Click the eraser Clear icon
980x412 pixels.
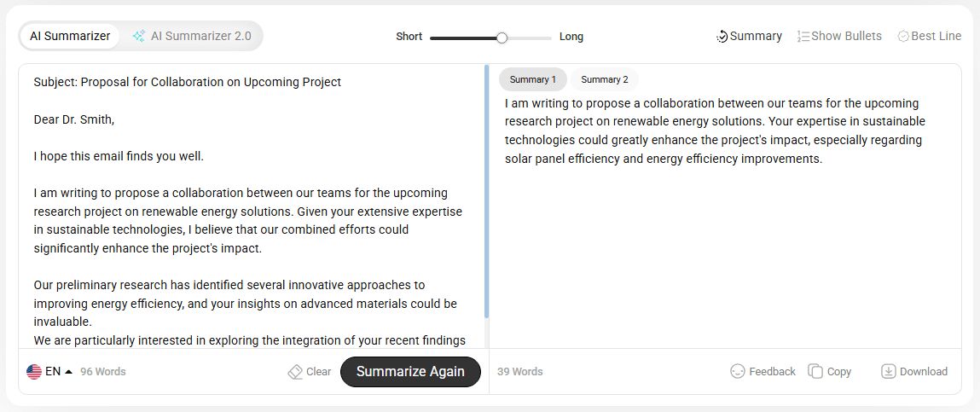pyautogui.click(x=295, y=372)
